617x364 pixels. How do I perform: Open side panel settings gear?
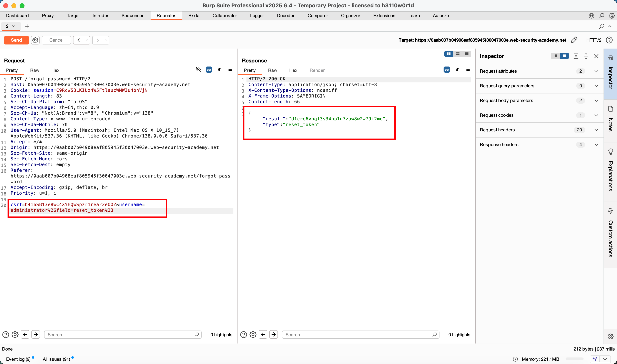coord(610,336)
